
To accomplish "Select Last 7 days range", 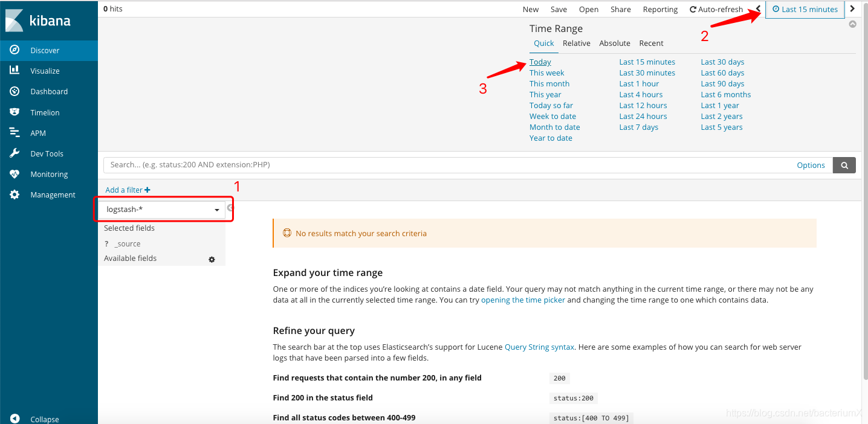I will pos(639,127).
